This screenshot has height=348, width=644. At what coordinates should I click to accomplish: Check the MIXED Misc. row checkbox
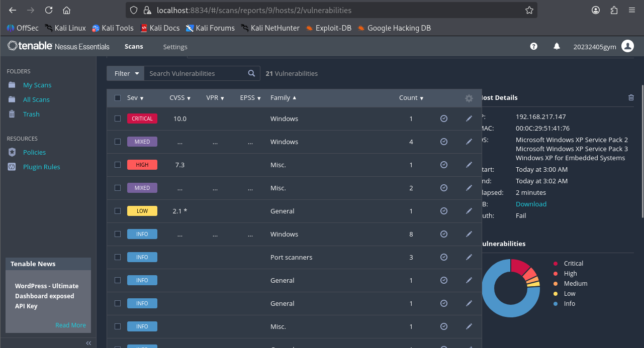point(118,188)
